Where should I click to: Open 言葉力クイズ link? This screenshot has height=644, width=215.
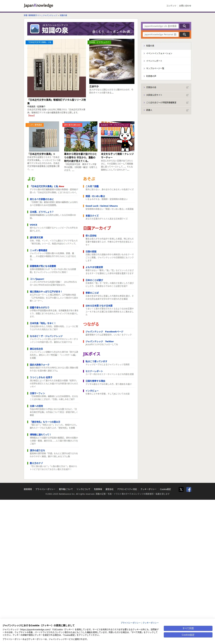92,216
